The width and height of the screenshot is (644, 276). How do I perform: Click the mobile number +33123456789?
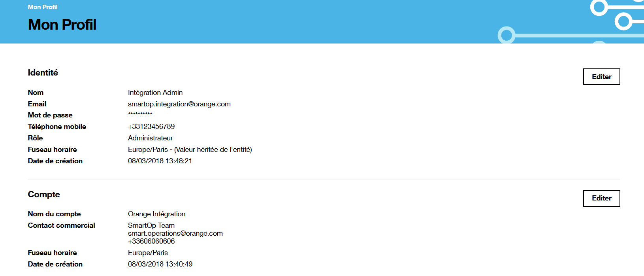[x=151, y=127]
